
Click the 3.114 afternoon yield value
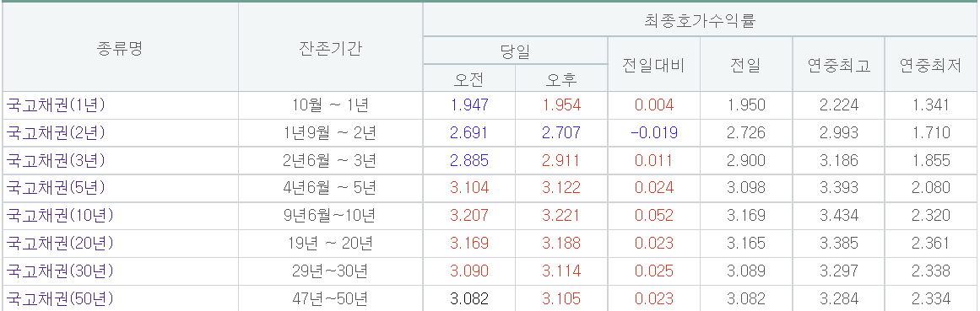(x=561, y=271)
